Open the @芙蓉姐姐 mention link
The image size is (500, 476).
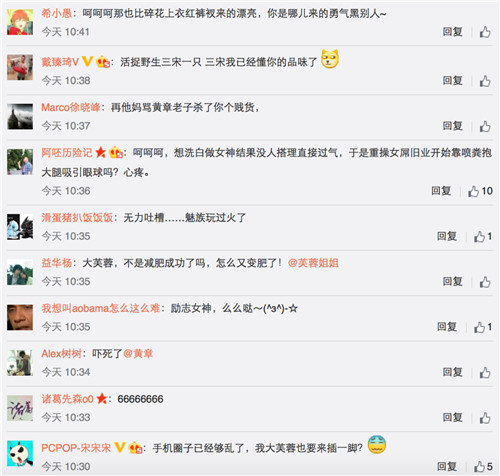[313, 263]
